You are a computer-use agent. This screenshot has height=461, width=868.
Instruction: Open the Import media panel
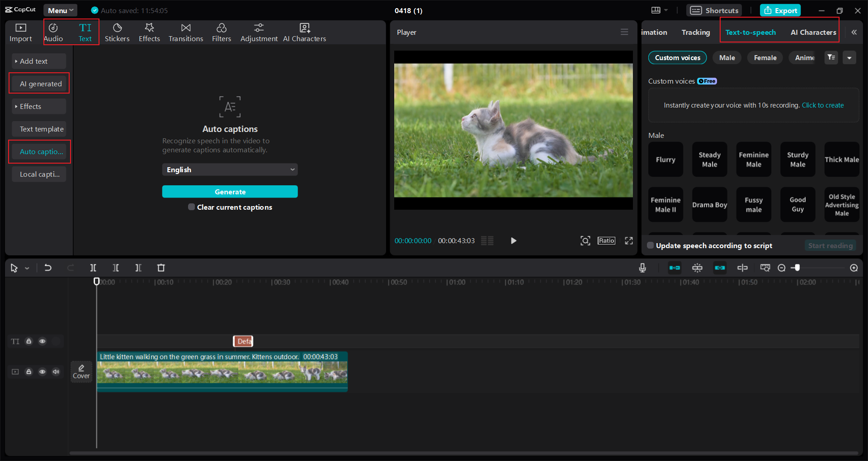(x=21, y=33)
